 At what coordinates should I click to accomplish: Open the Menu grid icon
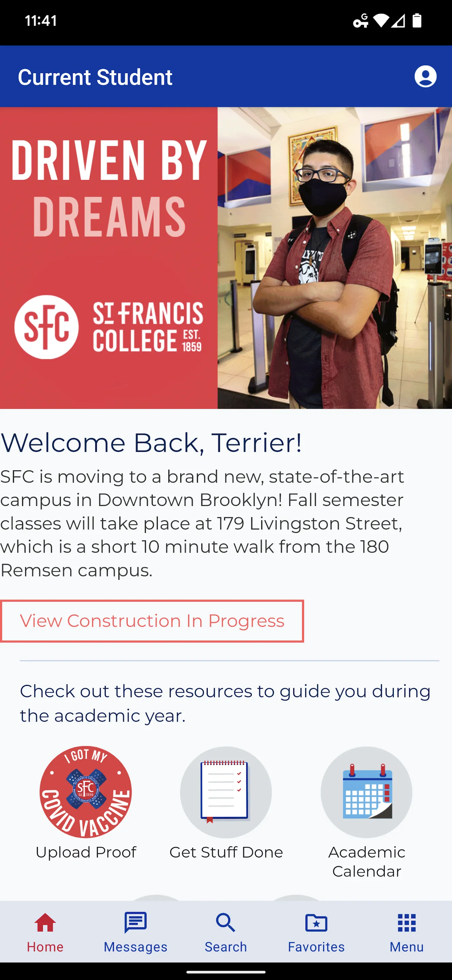tap(407, 922)
